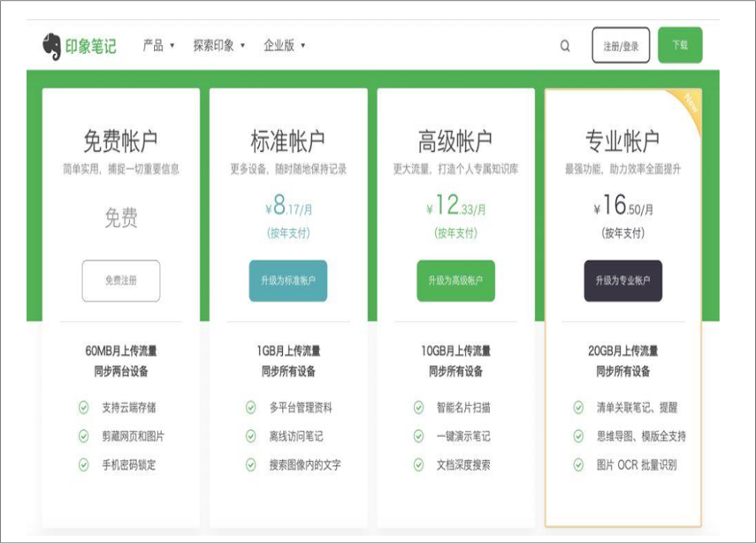The width and height of the screenshot is (756, 544).
Task: Click the 注册/登录 button
Action: point(621,45)
